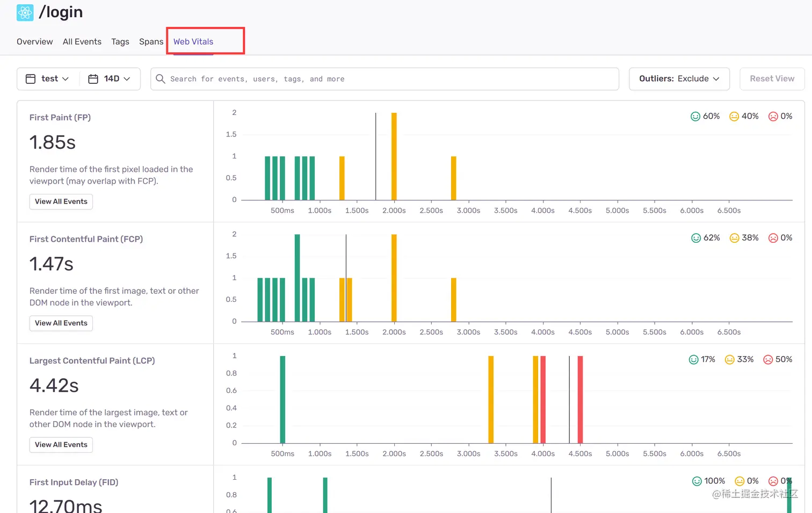Open the test project dropdown
Screen dimensions: 812x513
point(48,78)
